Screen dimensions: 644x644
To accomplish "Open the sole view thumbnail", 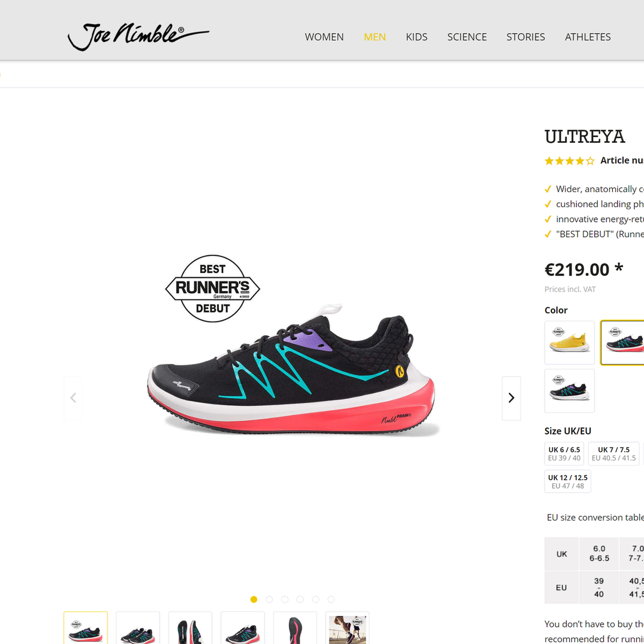I will [x=295, y=628].
